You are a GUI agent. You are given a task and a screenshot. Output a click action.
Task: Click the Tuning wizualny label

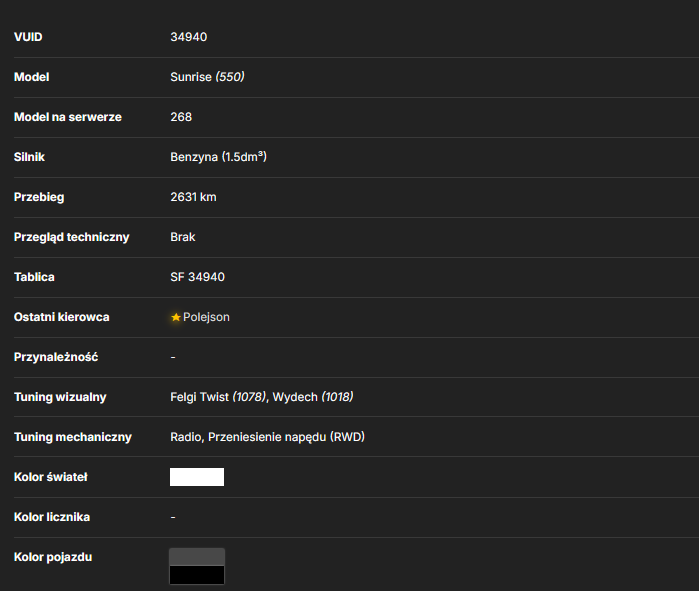(x=60, y=397)
